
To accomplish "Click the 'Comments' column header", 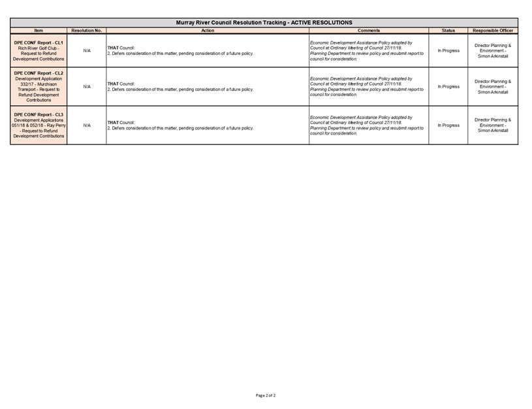I will point(369,31).
